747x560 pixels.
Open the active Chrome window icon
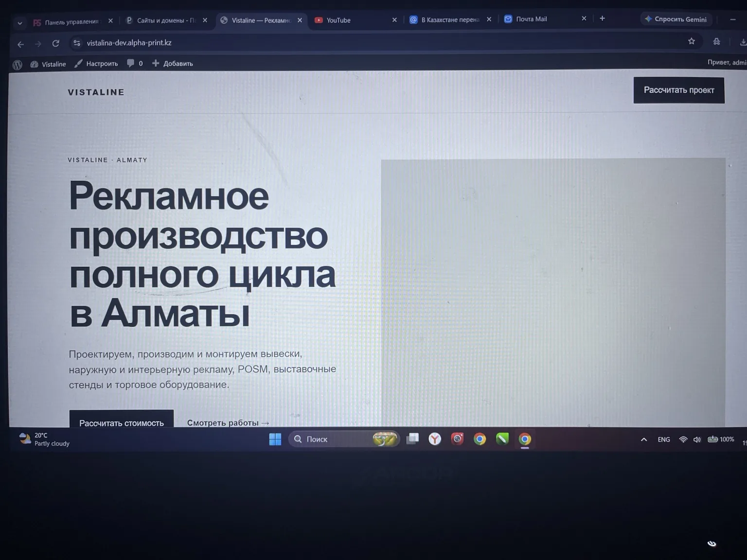click(x=525, y=439)
